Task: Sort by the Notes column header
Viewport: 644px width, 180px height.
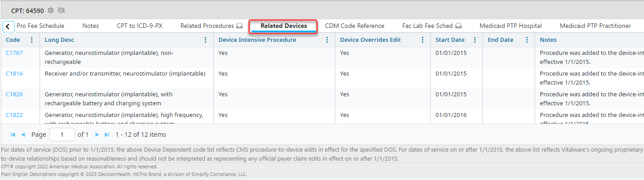Action: point(548,40)
